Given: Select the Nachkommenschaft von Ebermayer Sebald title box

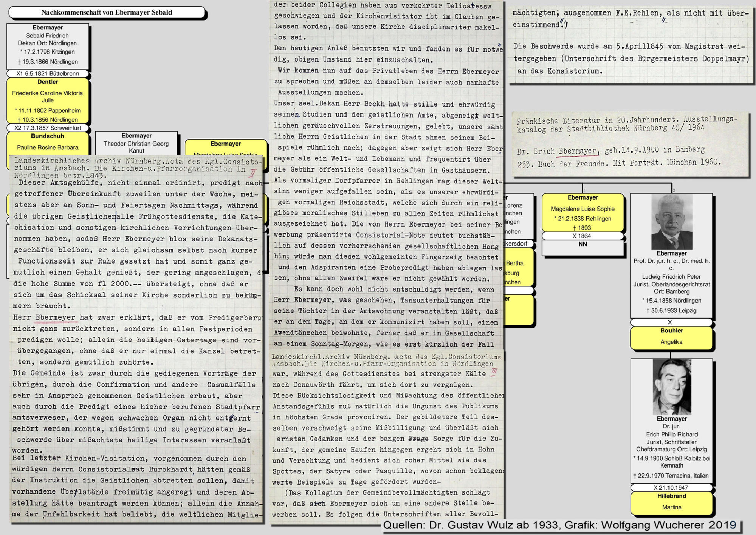Looking at the screenshot, I should [x=107, y=12].
